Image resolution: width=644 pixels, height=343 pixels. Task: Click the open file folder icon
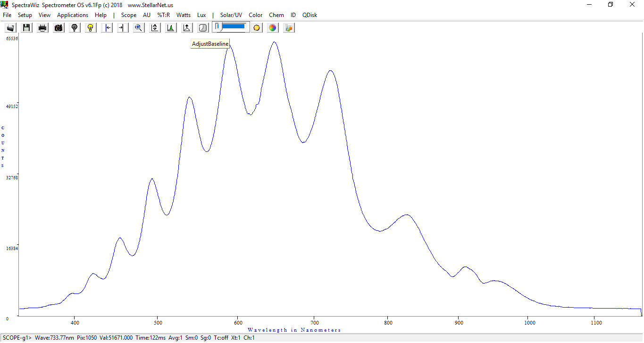[10, 28]
